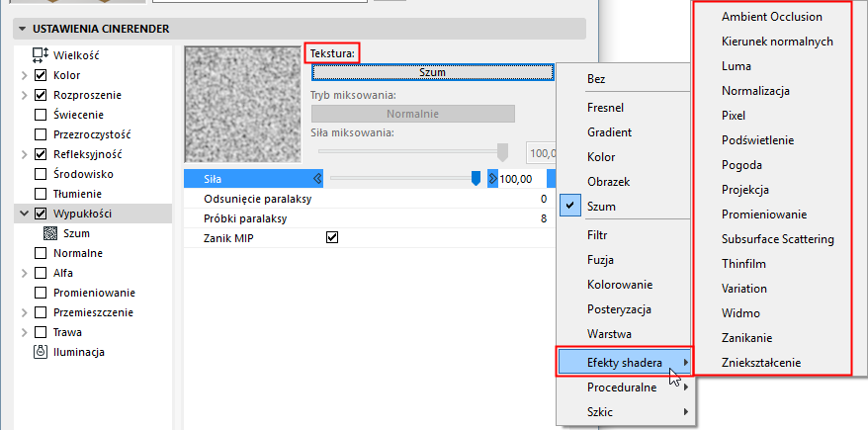Toggle the Refleksyjność checkbox
Image resolution: width=868 pixels, height=430 pixels.
(x=41, y=154)
